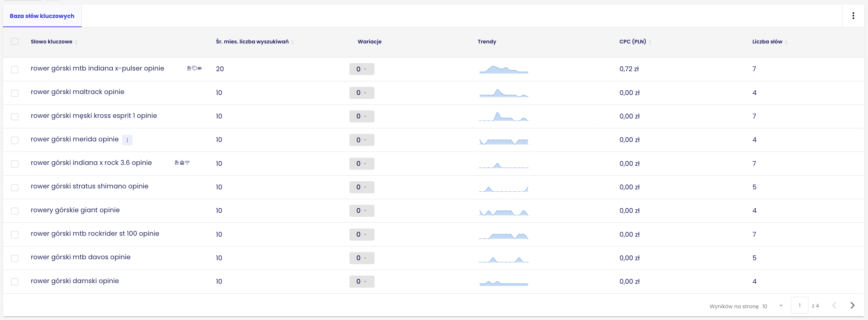The height and width of the screenshot is (320, 868).
Task: Sort by CPC (PLN) column arrows
Action: (x=650, y=42)
